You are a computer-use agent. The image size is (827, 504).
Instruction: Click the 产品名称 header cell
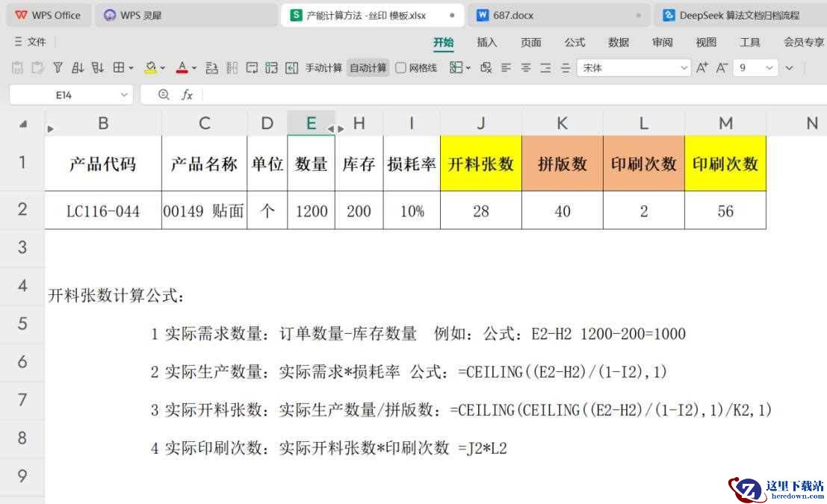click(204, 164)
